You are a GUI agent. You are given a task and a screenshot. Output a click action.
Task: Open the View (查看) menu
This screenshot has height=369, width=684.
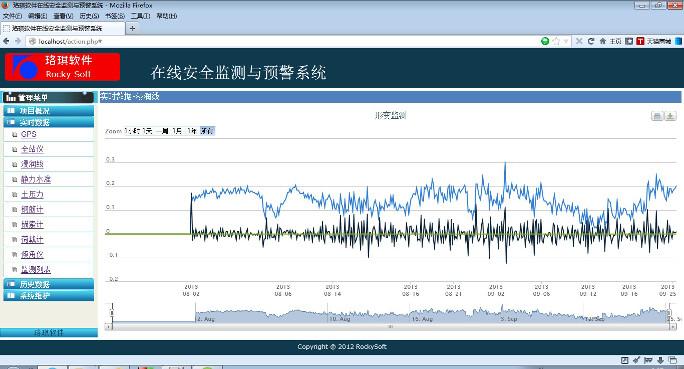pyautogui.click(x=63, y=16)
